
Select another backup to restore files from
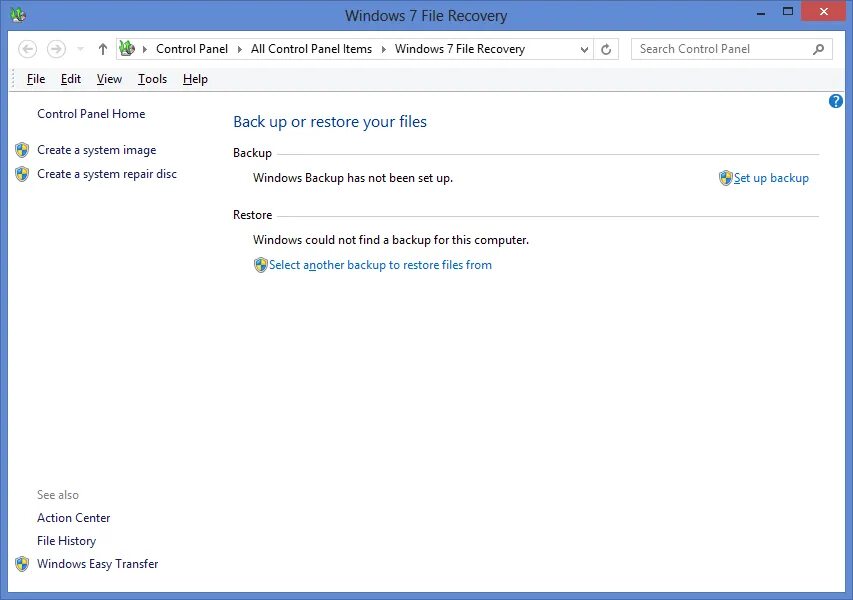point(380,265)
